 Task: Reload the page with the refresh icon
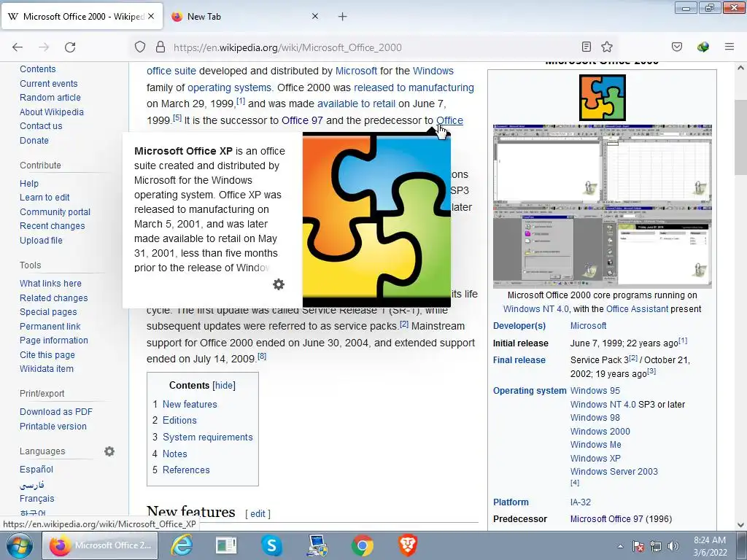pyautogui.click(x=70, y=47)
